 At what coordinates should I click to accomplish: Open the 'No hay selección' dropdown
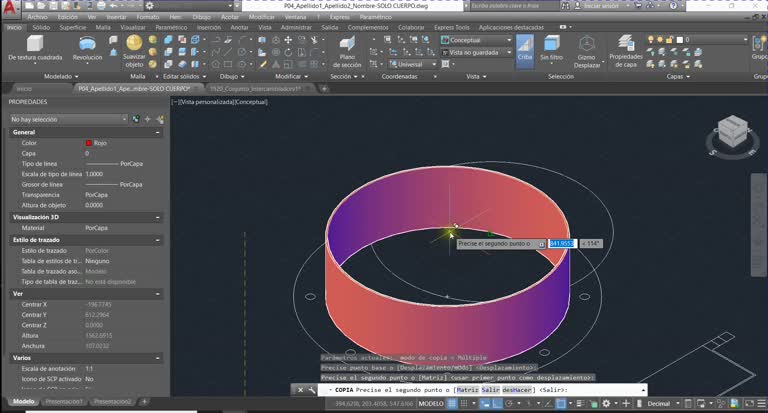(68, 119)
